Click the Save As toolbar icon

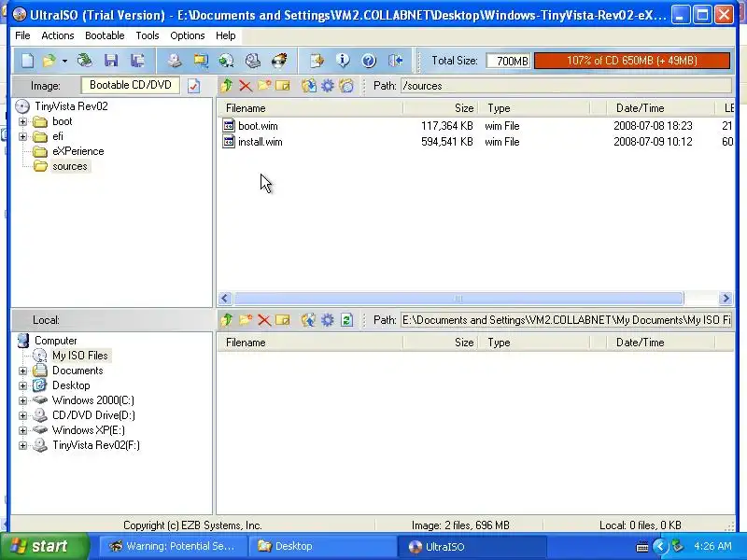click(x=137, y=61)
